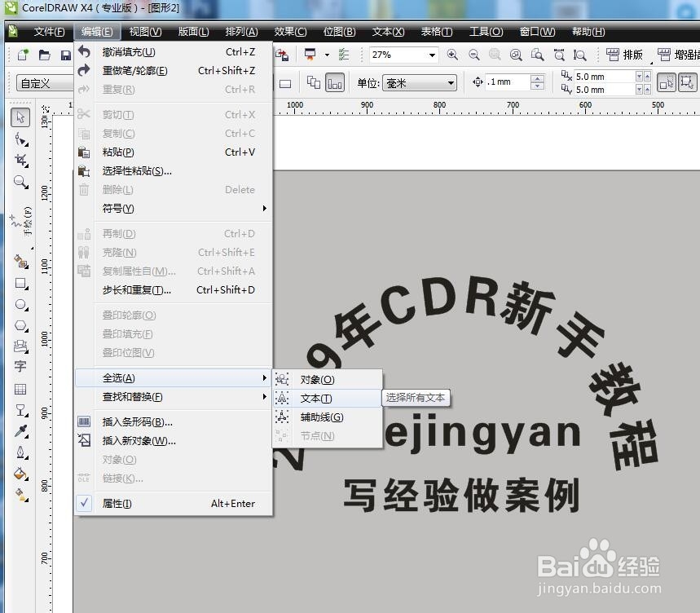The height and width of the screenshot is (613, 700).
Task: Toggle the current page layout button
Action: (x=335, y=83)
